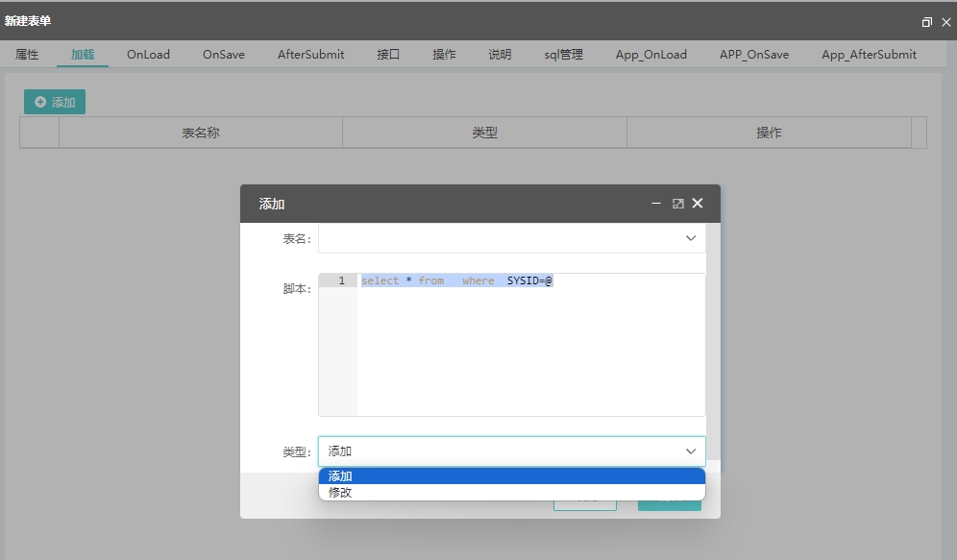Viewport: 957px width, 560px height.
Task: Click the green 添加 button
Action: 55,102
